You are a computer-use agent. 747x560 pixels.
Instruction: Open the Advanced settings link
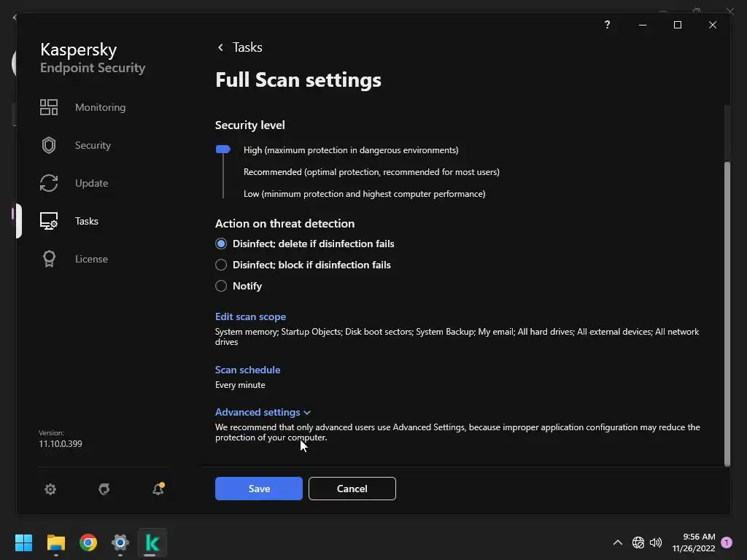click(258, 413)
